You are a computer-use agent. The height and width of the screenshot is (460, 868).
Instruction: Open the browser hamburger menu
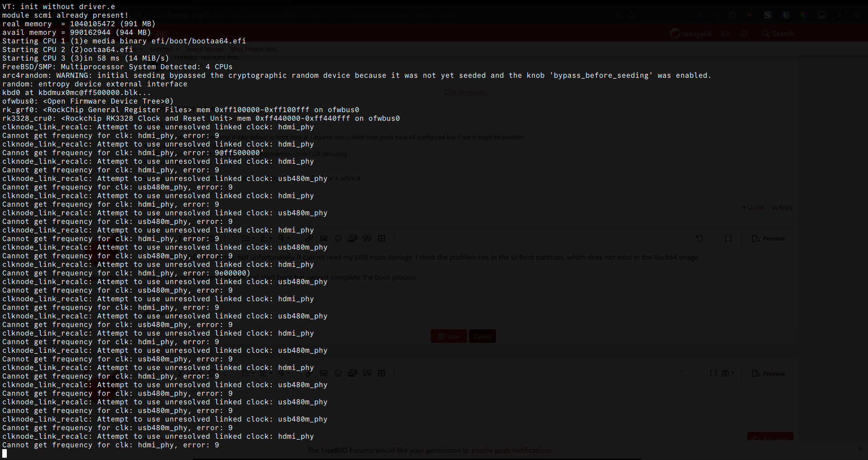tap(857, 15)
